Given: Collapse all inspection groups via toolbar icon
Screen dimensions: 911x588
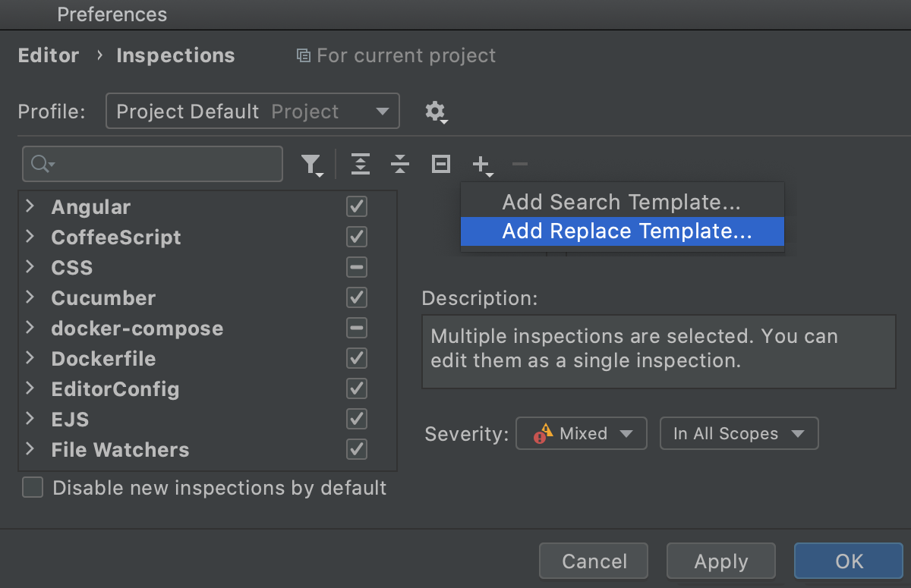Looking at the screenshot, I should [400, 164].
